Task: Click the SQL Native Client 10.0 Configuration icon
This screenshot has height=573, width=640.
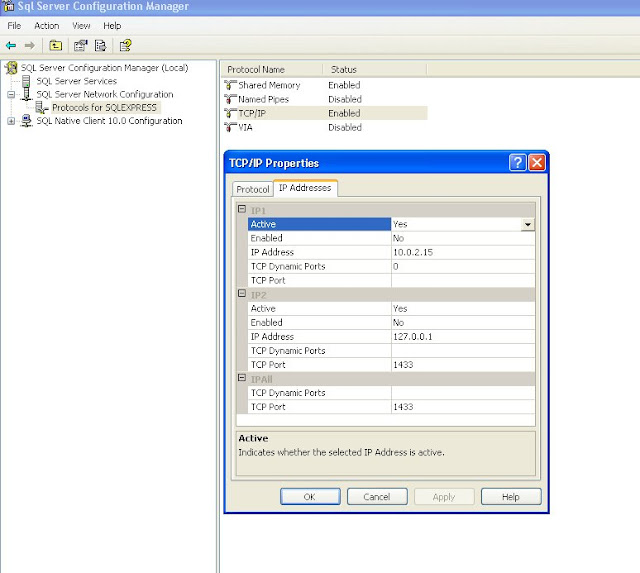Action: tap(26, 121)
